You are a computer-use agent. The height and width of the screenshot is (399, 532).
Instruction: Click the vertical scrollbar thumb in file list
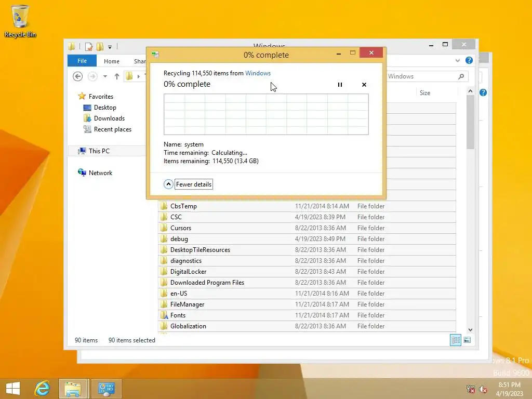[x=470, y=122]
